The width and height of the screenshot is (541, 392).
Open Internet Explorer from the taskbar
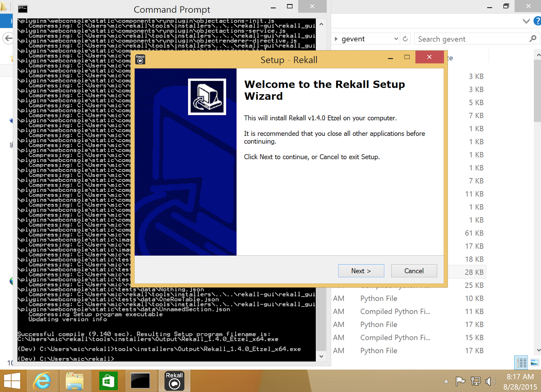(x=42, y=381)
